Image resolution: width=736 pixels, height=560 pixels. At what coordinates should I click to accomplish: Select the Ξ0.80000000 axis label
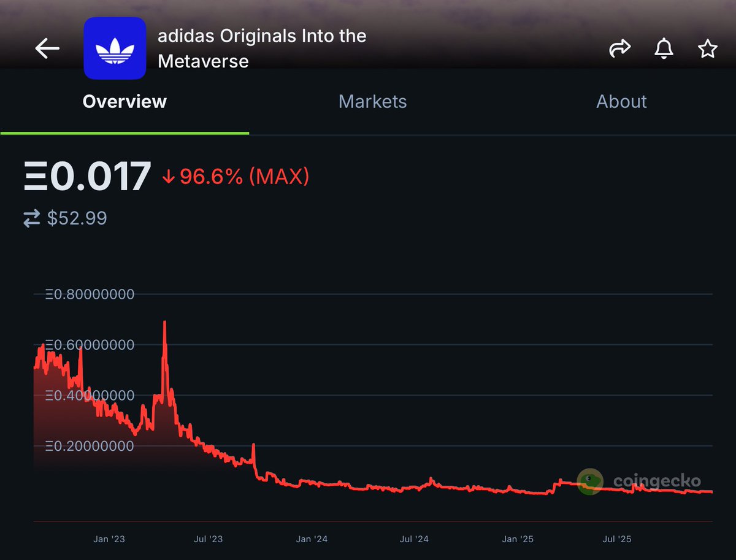click(x=90, y=294)
